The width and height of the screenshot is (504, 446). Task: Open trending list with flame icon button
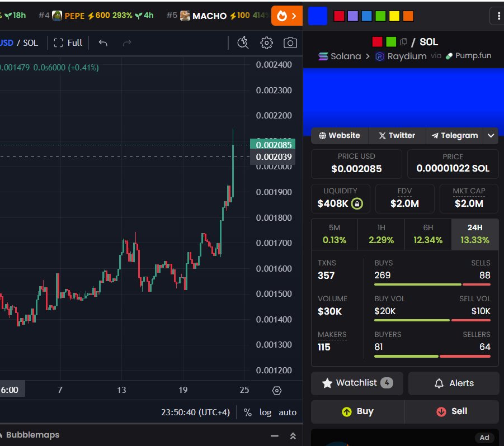point(287,16)
